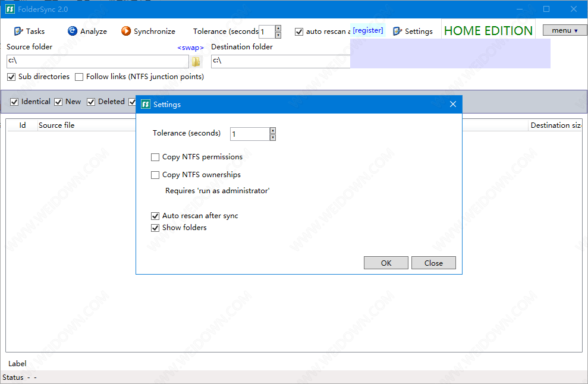The height and width of the screenshot is (384, 588).
Task: Uncheck the New filter
Action: coord(58,102)
